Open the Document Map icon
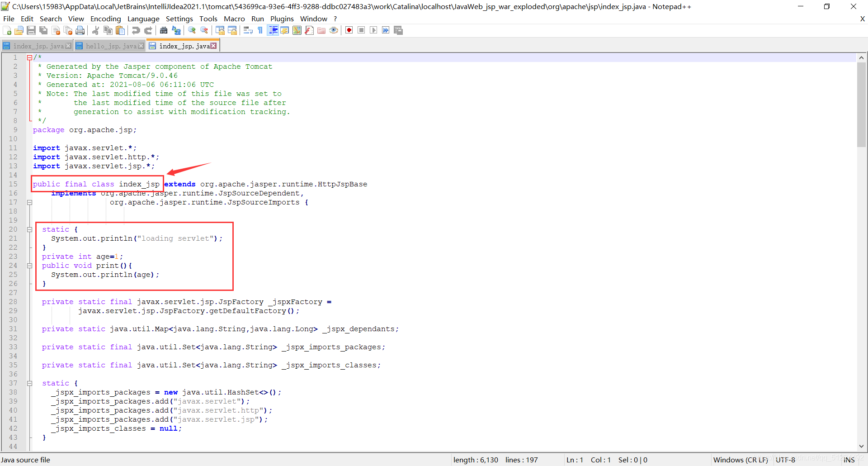Viewport: 868px width, 466px height. click(297, 30)
